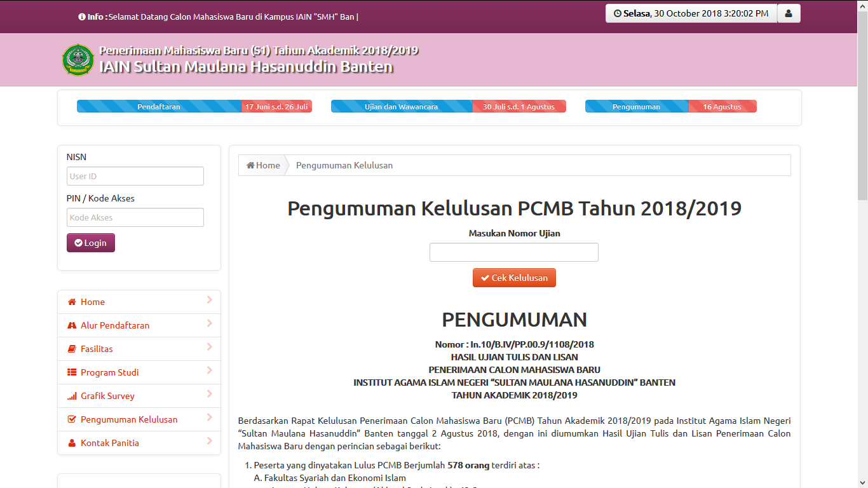
Task: Click the Ujian dan Wawancara progress bar
Action: [402, 107]
